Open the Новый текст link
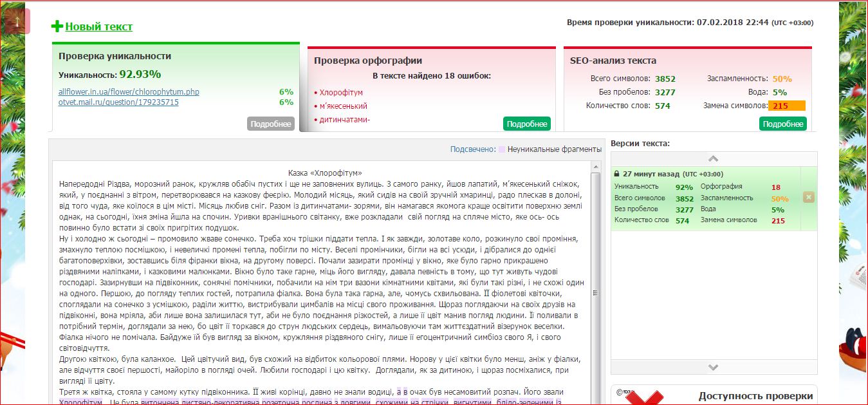 [98, 26]
